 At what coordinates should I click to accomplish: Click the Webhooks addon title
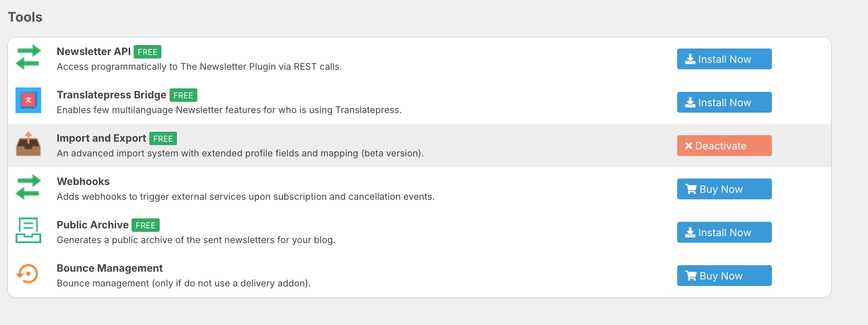(83, 182)
